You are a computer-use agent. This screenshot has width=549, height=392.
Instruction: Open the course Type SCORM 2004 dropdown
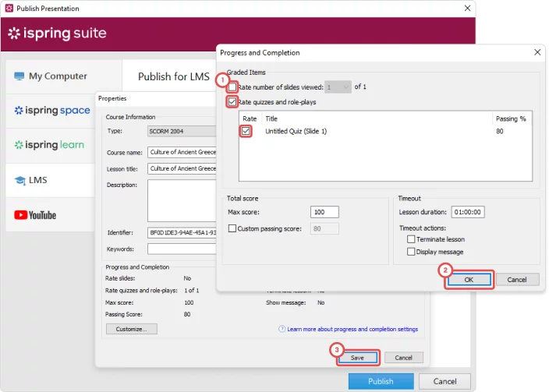[182, 131]
